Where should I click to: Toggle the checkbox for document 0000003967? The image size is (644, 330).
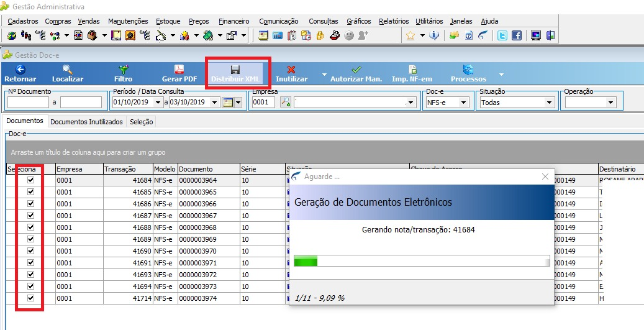[31, 216]
